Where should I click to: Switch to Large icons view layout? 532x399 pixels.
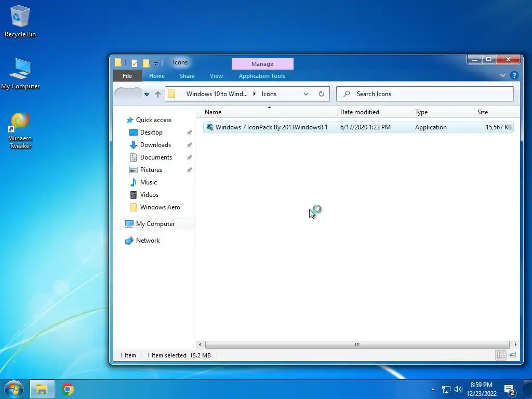(x=512, y=355)
